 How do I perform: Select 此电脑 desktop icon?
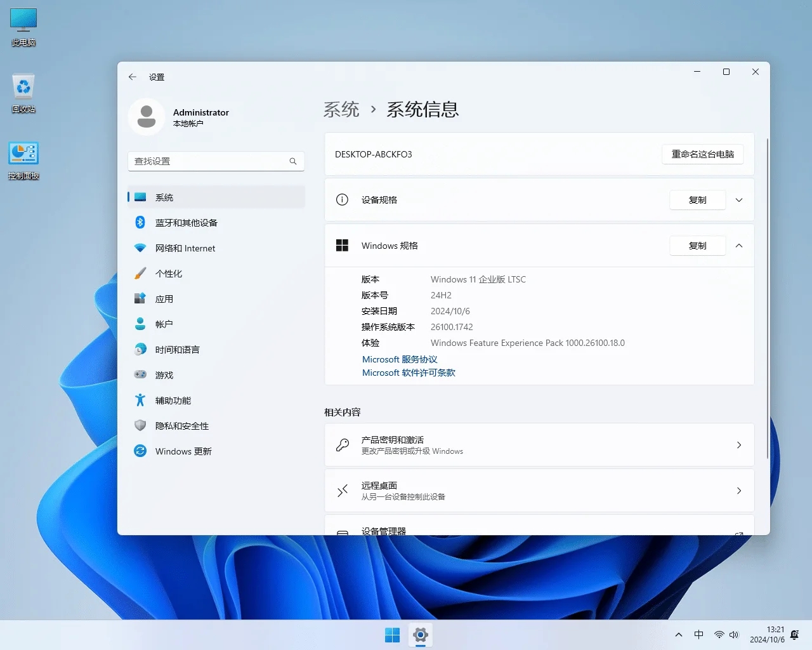click(23, 28)
